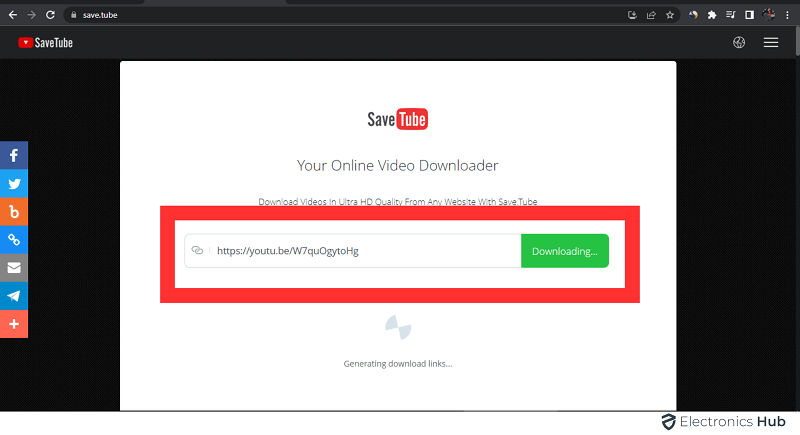Screen dimensions: 800x435
Task: Select the save.tube address bar text
Action: (x=100, y=15)
